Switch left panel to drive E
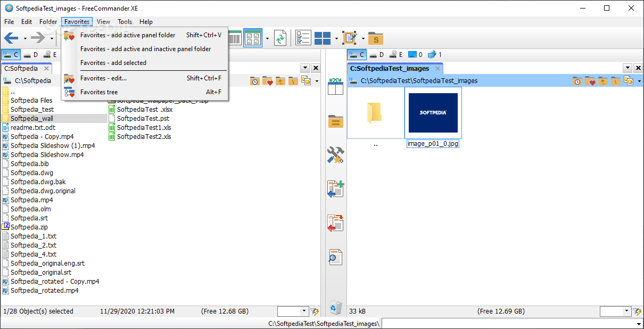Screen dimensions: 644x329 point(51,54)
